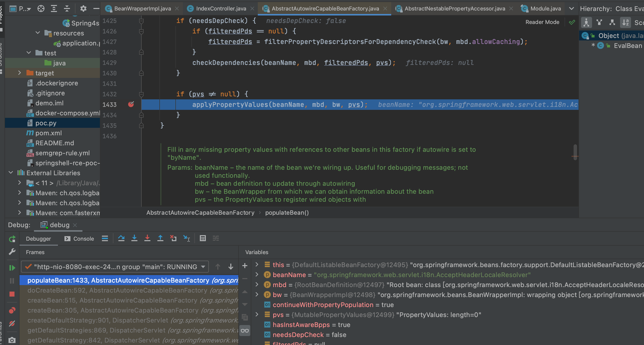Click the class hierarchy view icon
This screenshot has height=345, width=644.
tap(586, 22)
